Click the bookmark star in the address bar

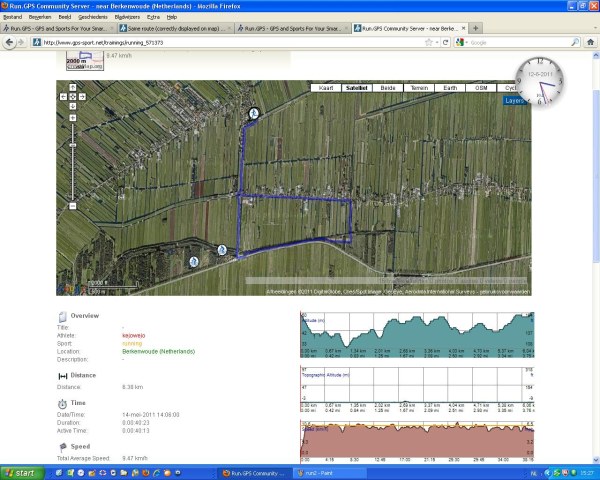click(428, 43)
